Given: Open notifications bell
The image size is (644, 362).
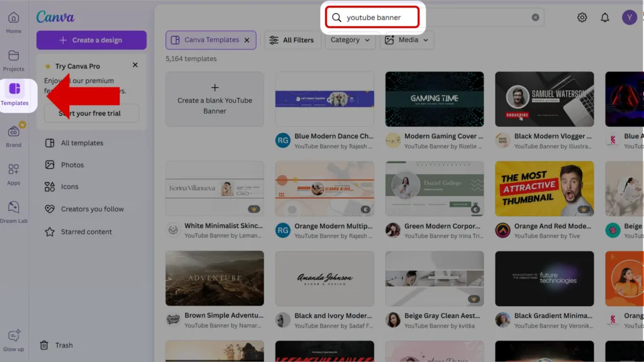Looking at the screenshot, I should (x=605, y=17).
